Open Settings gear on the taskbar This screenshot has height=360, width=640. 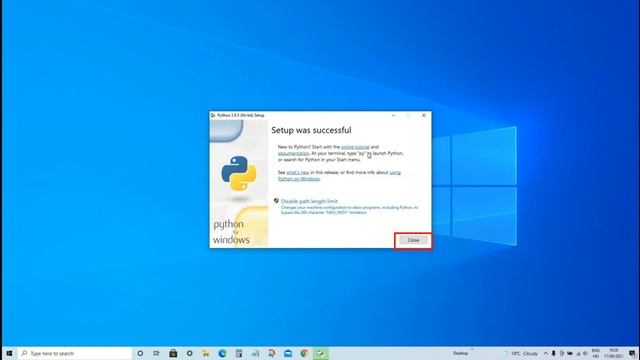189,353
